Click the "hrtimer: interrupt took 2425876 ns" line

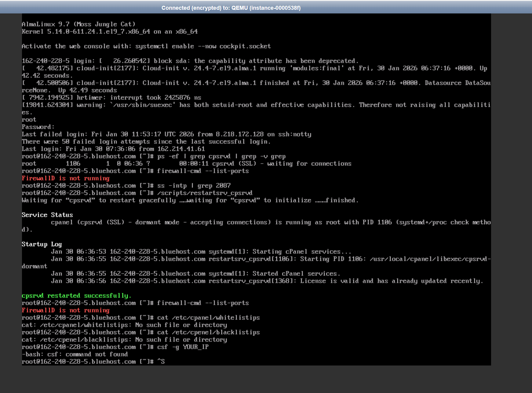pos(111,97)
